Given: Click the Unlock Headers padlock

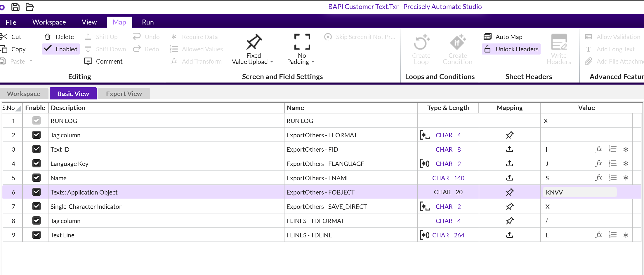Looking at the screenshot, I should [487, 49].
